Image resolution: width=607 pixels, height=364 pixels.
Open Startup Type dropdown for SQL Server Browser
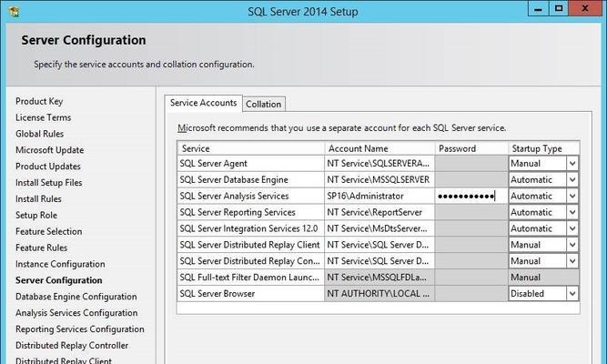point(572,294)
